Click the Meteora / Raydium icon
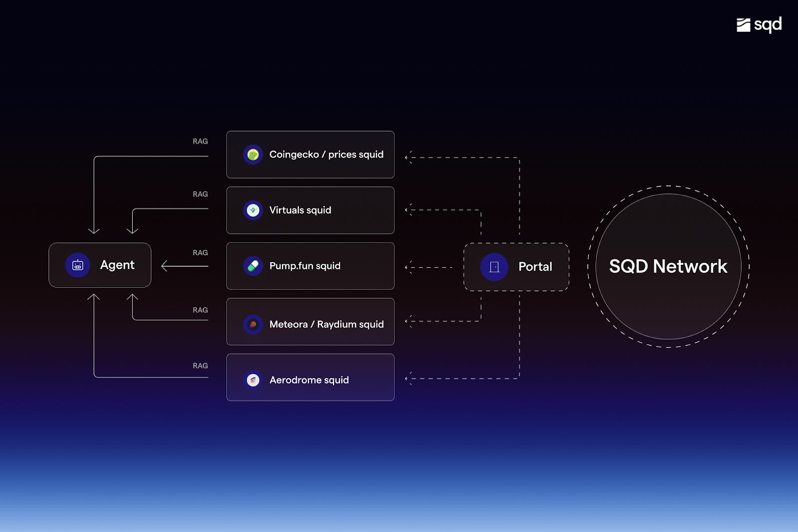This screenshot has width=798, height=532. click(253, 324)
